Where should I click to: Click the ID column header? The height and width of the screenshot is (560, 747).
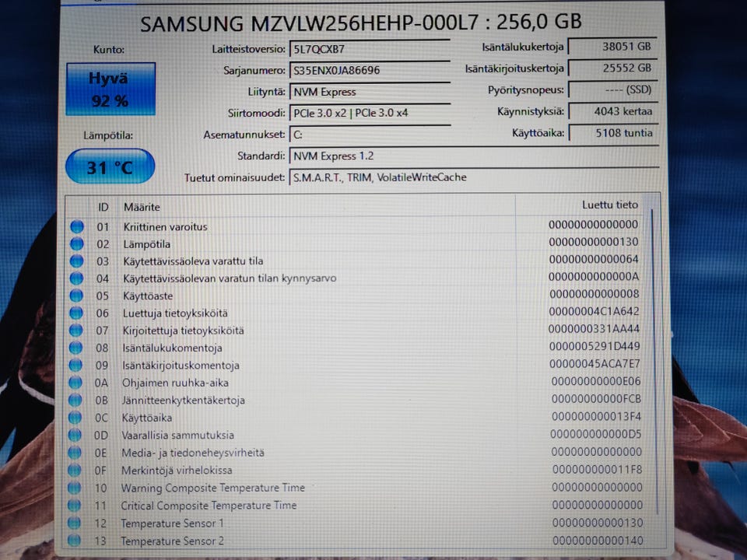coord(103,207)
